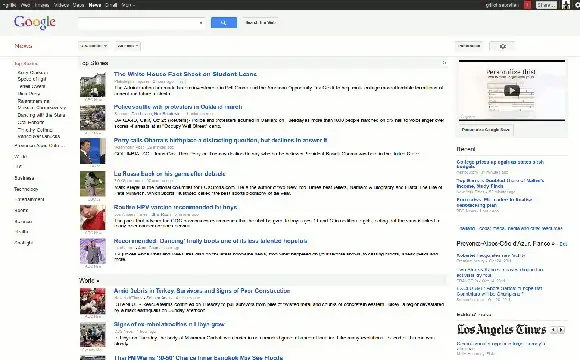Select World in the left sidebar
Screen dimensions: 580x360
pyautogui.click(x=20, y=157)
